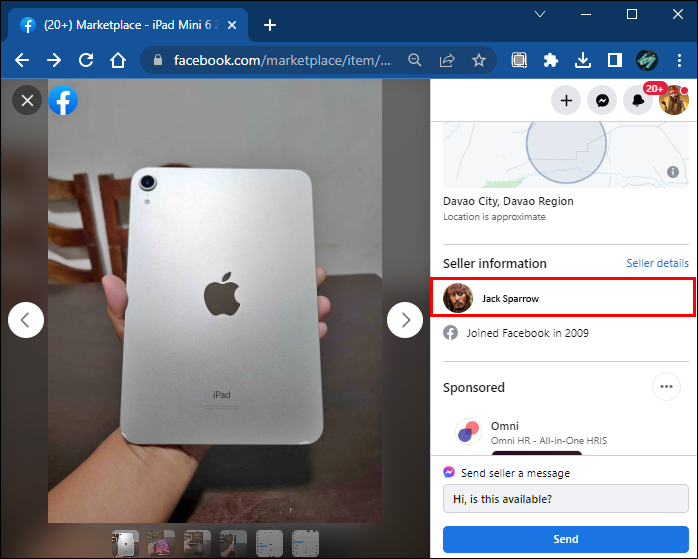Select the second photo thumbnail

pos(161,543)
